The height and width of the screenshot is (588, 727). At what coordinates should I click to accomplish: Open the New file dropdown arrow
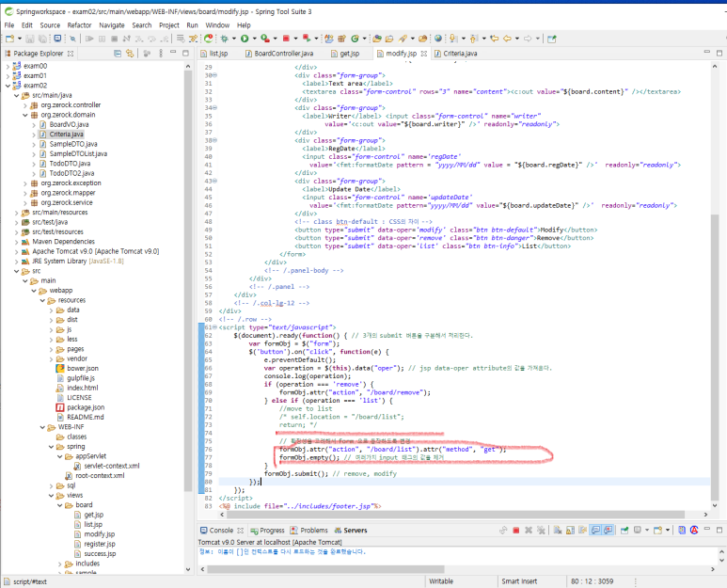19,39
